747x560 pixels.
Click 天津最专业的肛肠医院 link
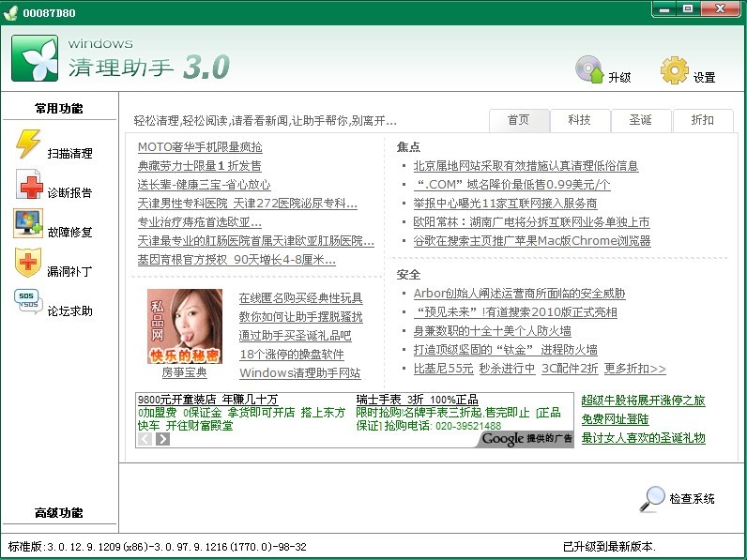[x=256, y=240]
